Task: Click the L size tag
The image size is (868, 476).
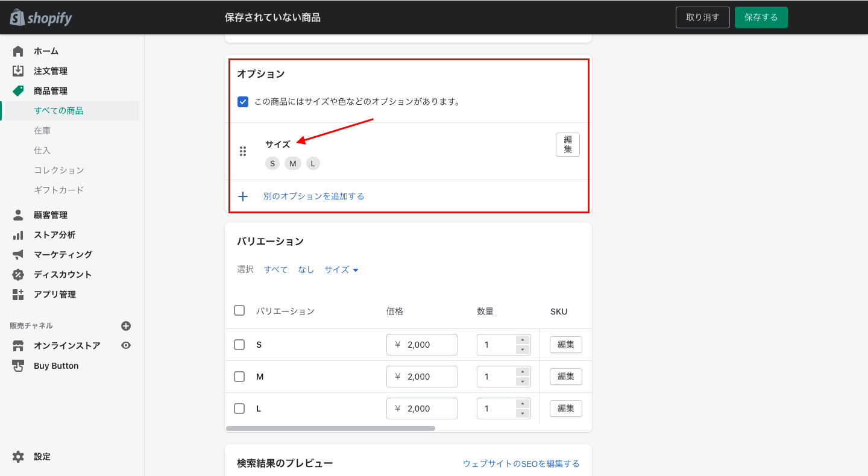Action: (313, 163)
